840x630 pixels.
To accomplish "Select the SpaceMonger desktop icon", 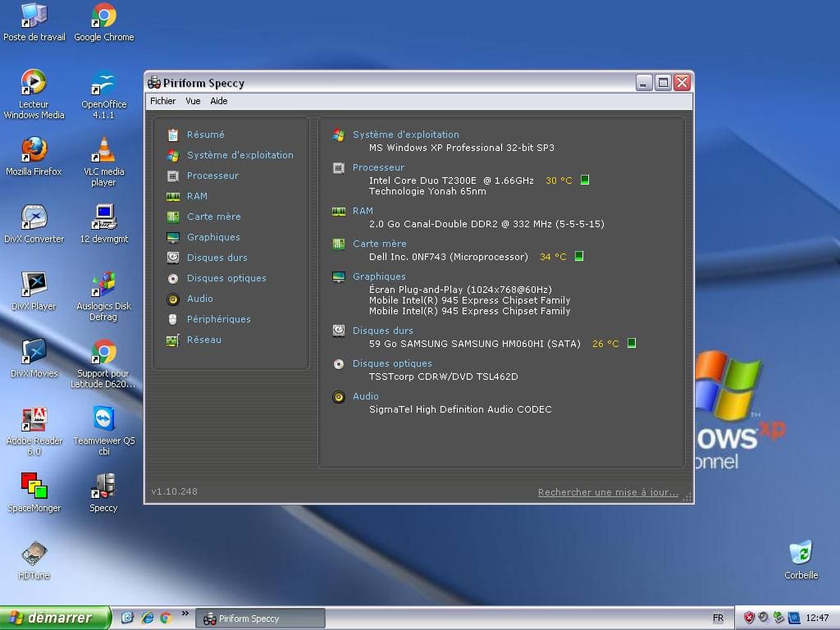I will (34, 493).
